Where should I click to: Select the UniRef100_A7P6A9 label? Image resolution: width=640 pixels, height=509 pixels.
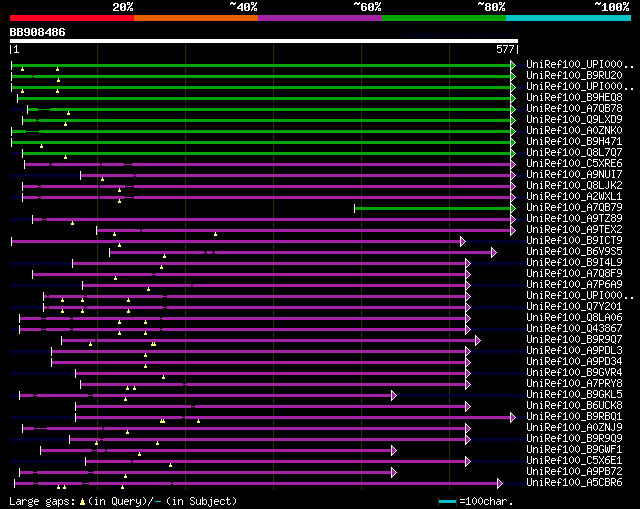[x=574, y=285]
